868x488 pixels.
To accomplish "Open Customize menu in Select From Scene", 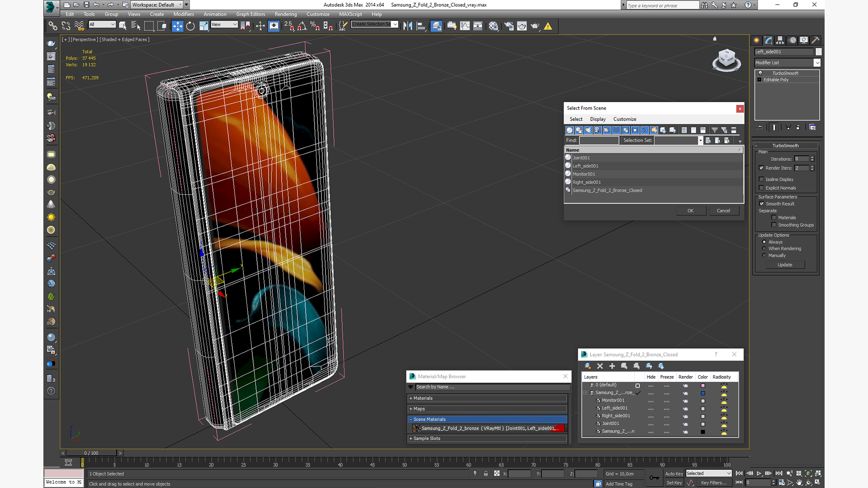I will pos(625,119).
